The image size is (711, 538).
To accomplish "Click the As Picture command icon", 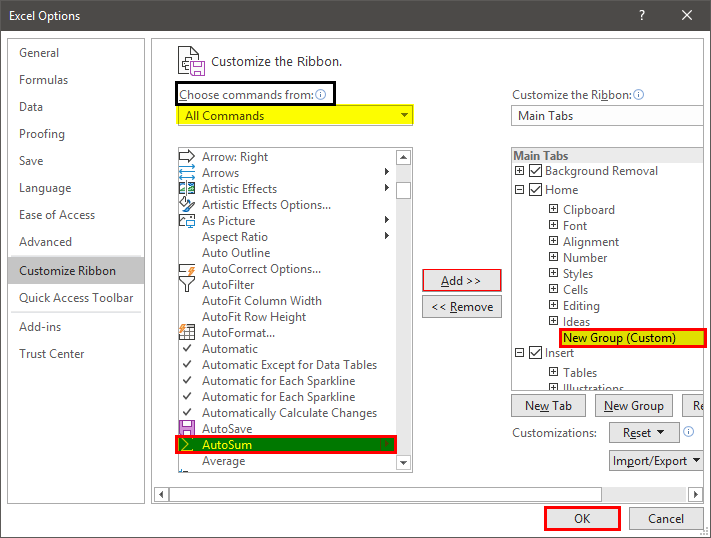I will 187,221.
